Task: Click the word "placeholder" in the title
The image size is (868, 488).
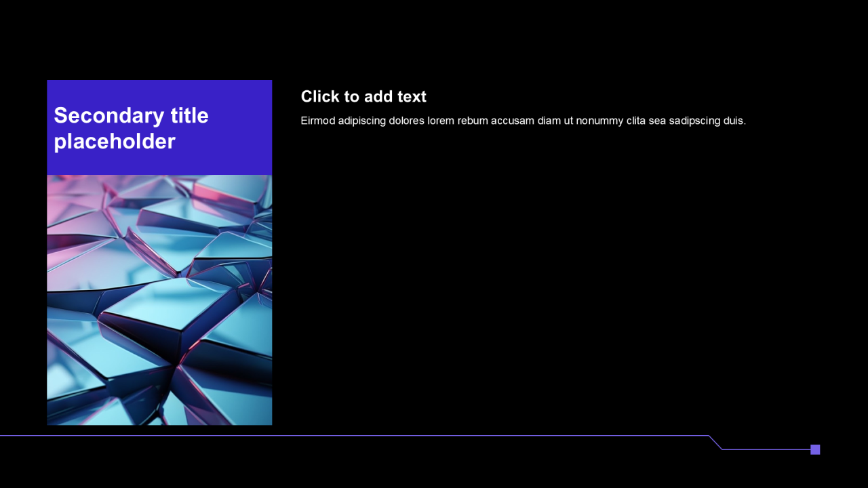Action: click(x=115, y=141)
